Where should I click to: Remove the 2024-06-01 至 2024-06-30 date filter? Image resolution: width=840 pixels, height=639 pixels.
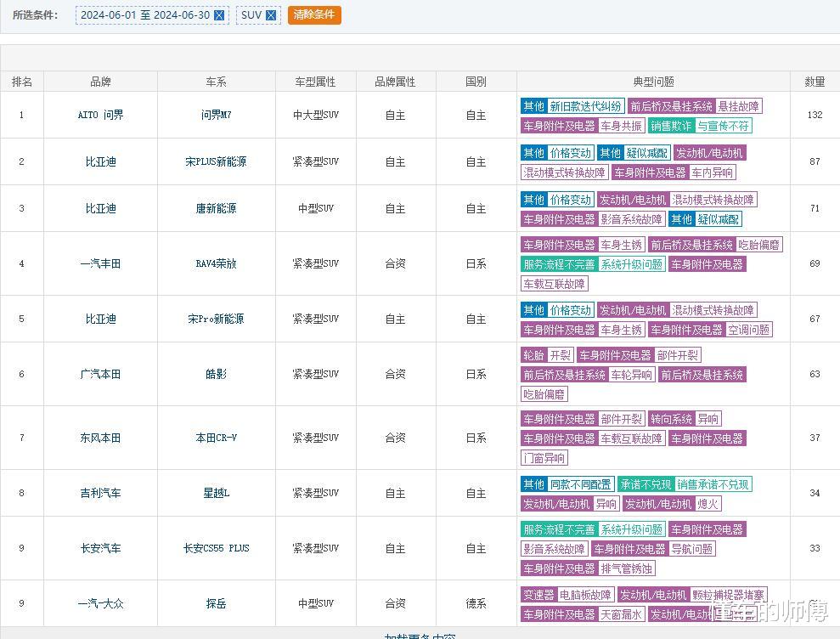coord(219,15)
